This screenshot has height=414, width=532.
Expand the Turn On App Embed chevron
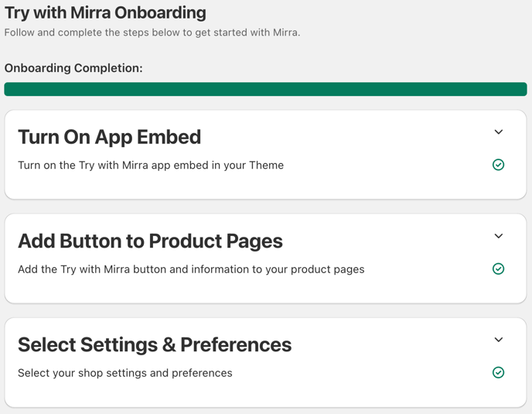(498, 132)
